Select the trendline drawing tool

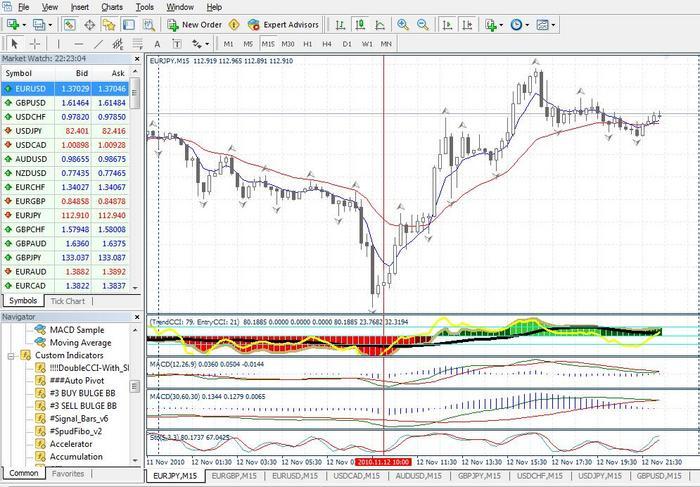(x=98, y=44)
